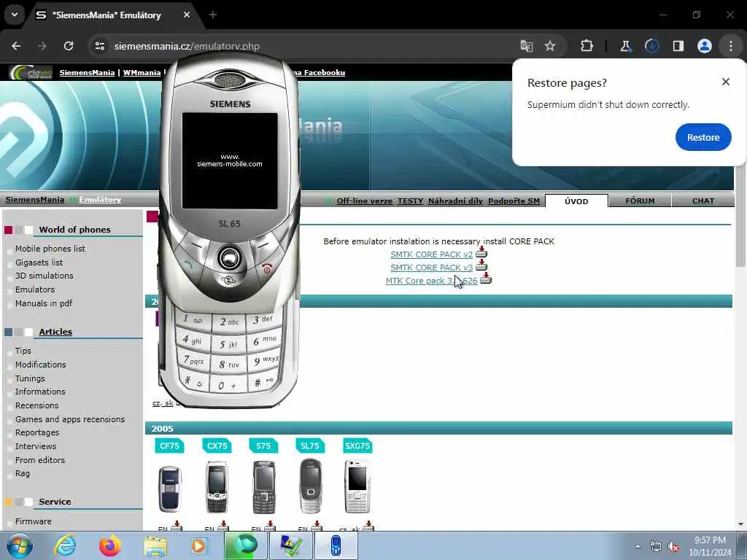This screenshot has width=747, height=560.
Task: Open the profile avatar icon
Action: pos(705,46)
